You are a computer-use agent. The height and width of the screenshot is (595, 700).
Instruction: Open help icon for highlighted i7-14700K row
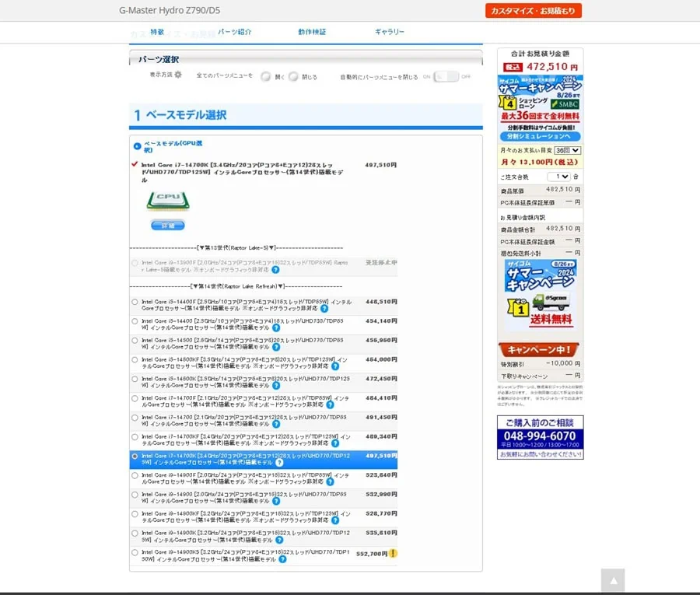click(279, 463)
